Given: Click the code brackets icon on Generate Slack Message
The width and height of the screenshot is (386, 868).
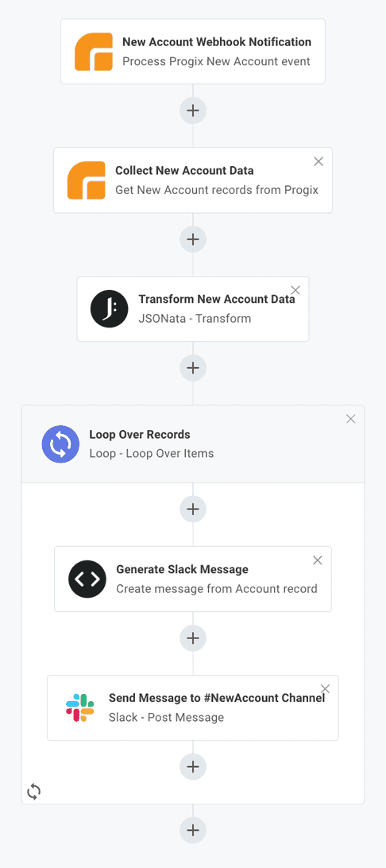Looking at the screenshot, I should [87, 579].
